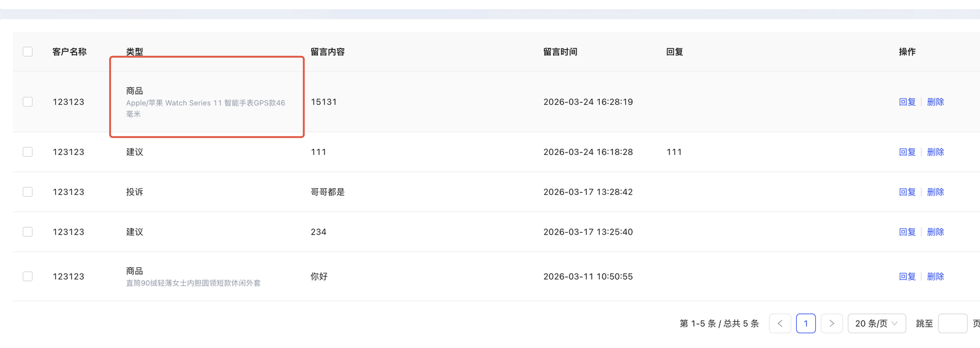Click the Apple Watch Series 11 product text
The height and width of the screenshot is (348, 980).
point(205,103)
